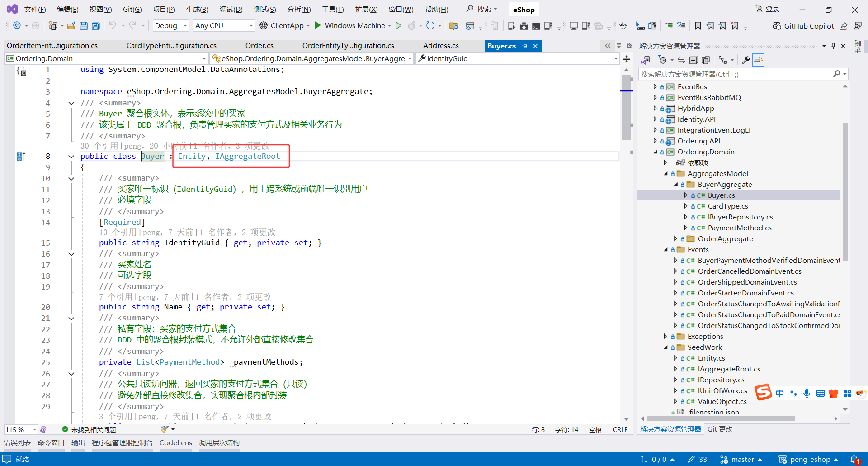Open Find in Files folder-search icon

tap(453, 26)
